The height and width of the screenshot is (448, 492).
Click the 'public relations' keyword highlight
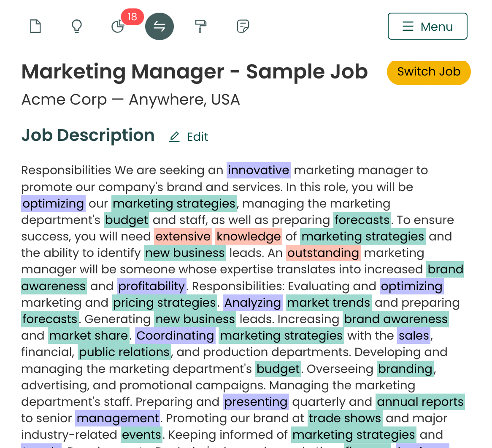pos(124,352)
